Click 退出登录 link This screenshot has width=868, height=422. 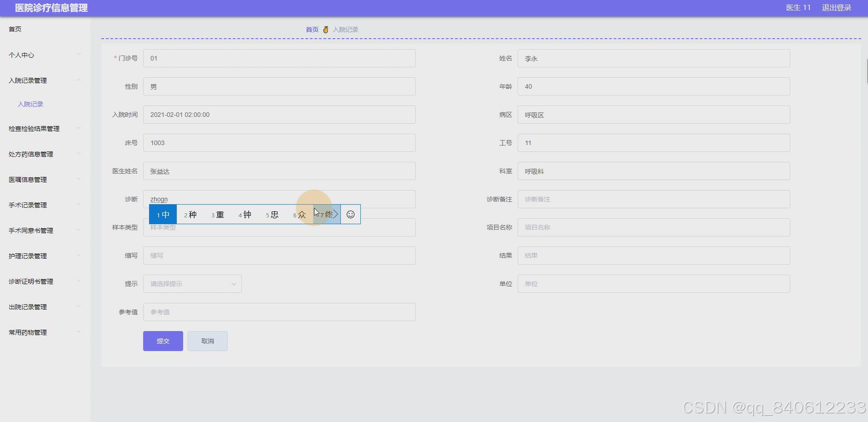[x=836, y=8]
